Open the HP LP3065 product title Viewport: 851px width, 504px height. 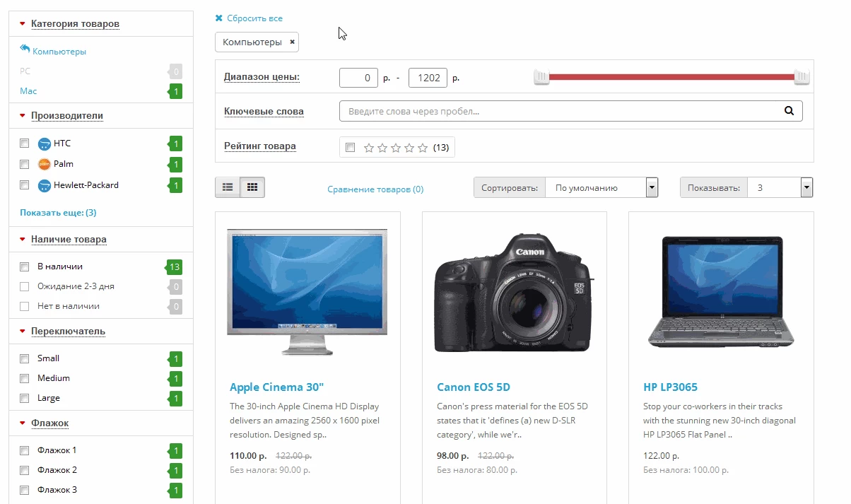[x=670, y=387]
